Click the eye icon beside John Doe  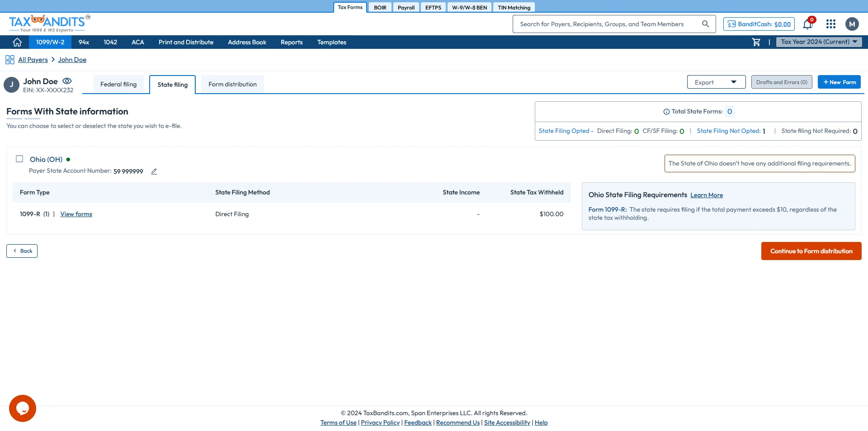coord(67,81)
